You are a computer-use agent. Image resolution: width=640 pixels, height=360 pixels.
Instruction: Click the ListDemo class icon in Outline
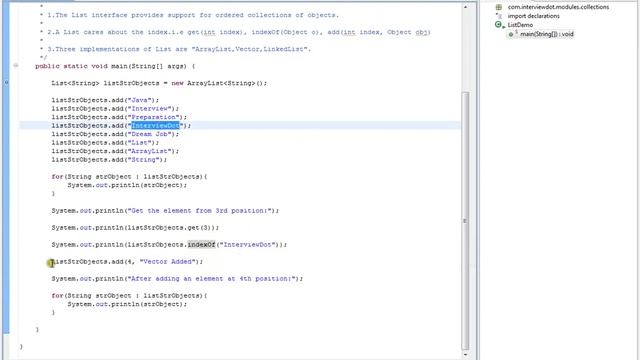click(x=499, y=25)
